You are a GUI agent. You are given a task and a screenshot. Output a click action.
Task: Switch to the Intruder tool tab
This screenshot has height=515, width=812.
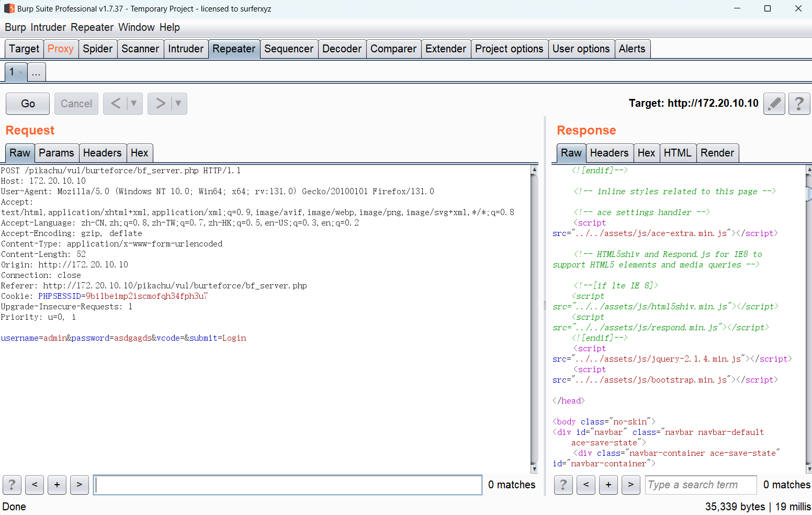pyautogui.click(x=186, y=49)
